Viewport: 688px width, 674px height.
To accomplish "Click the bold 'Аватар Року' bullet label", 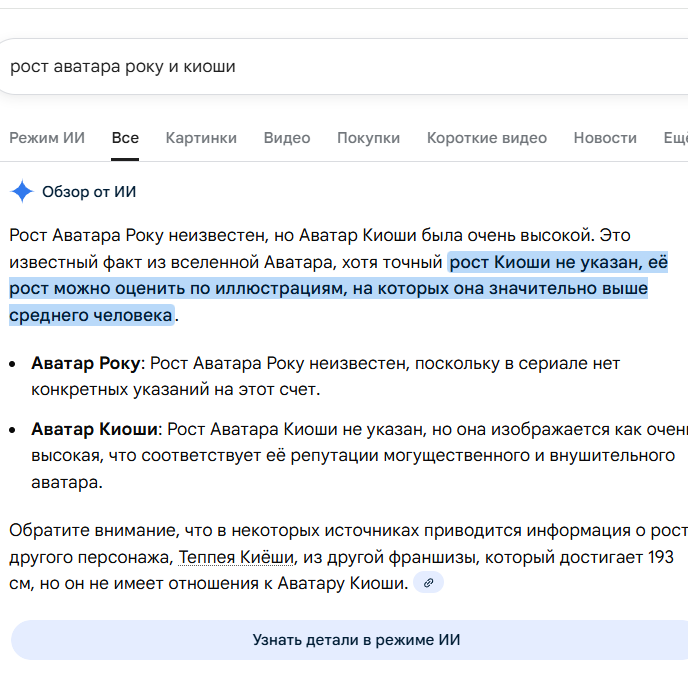I will point(86,363).
